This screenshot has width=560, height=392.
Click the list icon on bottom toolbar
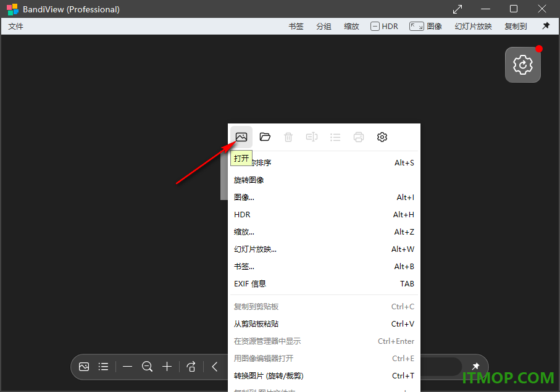coord(103,367)
